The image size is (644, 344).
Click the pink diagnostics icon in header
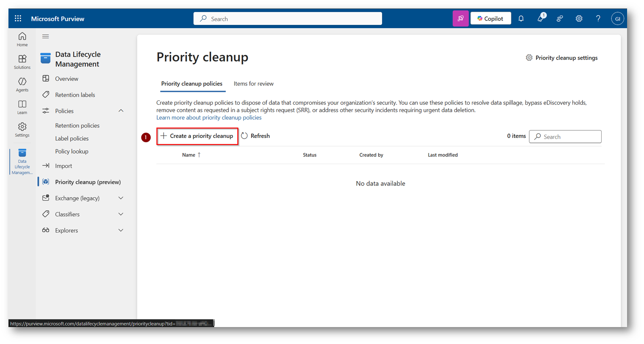pos(461,19)
